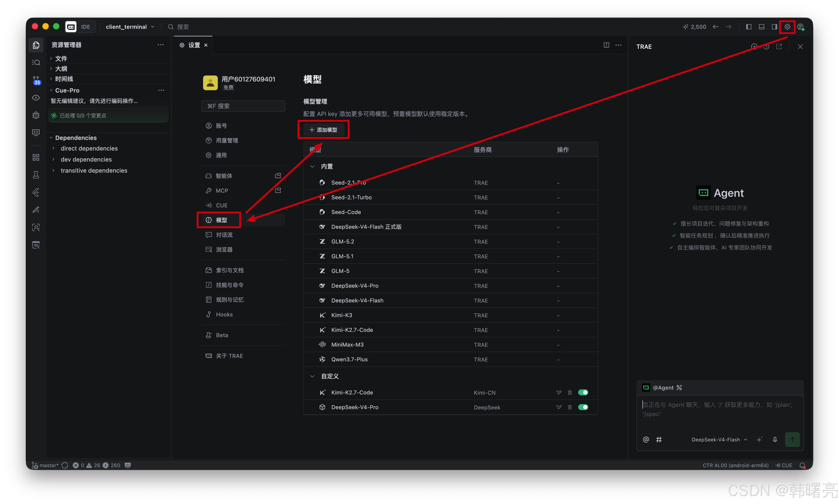Open 账号 settings page

[243, 126]
